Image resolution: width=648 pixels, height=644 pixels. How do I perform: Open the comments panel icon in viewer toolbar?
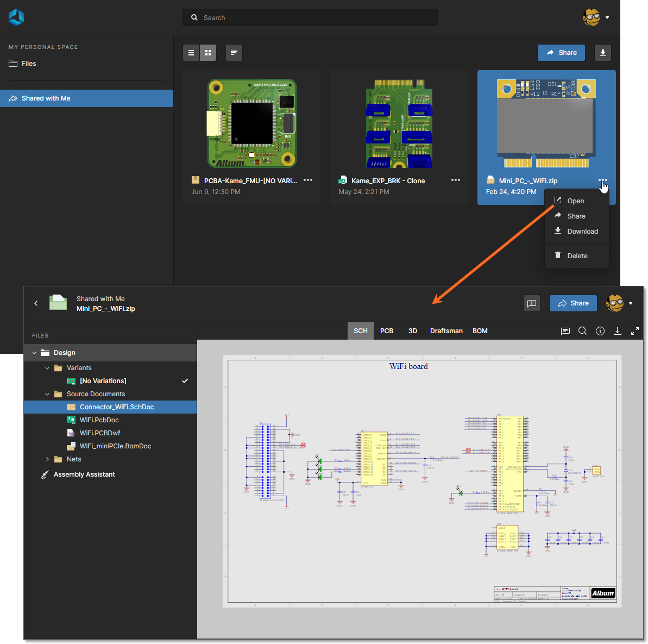565,331
